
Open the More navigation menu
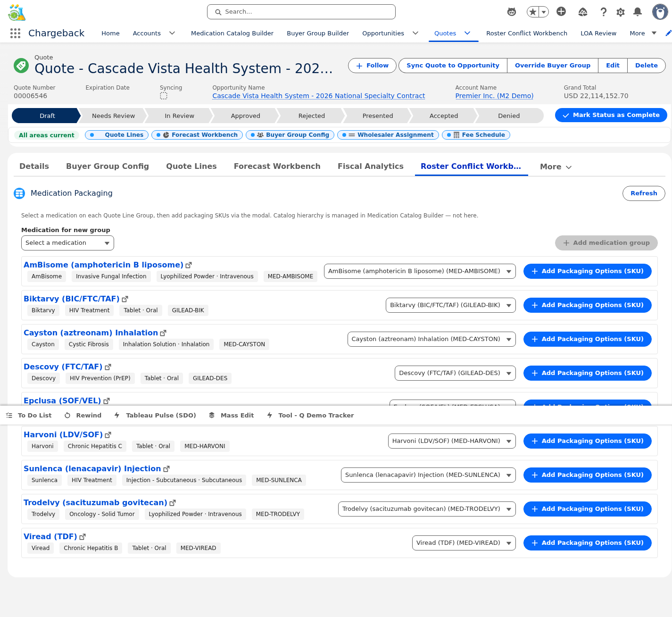[x=643, y=33]
